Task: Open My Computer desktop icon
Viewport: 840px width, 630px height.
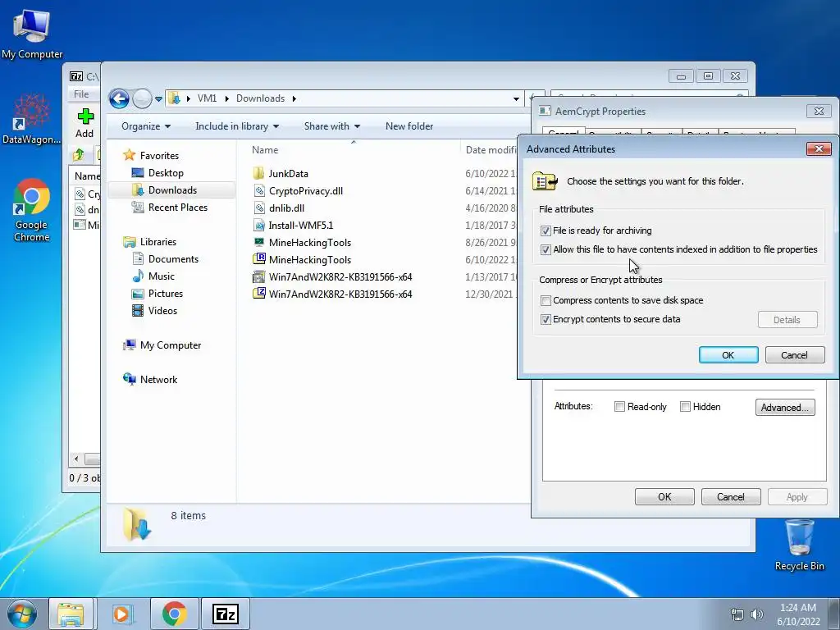Action: pyautogui.click(x=32, y=34)
